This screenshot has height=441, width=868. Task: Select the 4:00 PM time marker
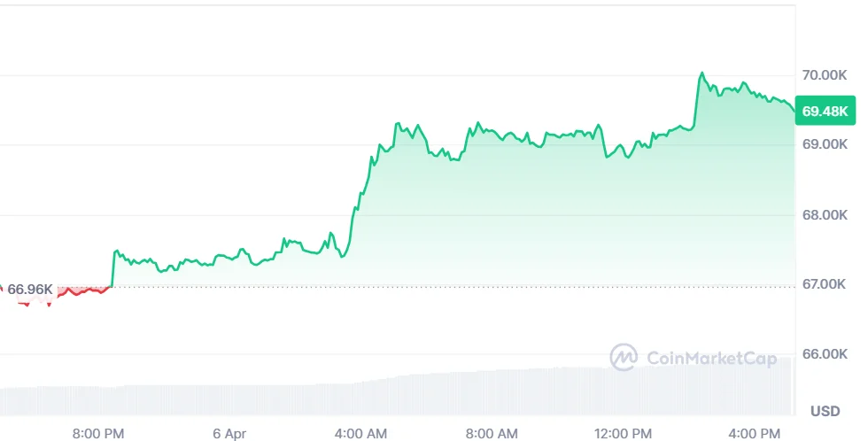tap(755, 433)
